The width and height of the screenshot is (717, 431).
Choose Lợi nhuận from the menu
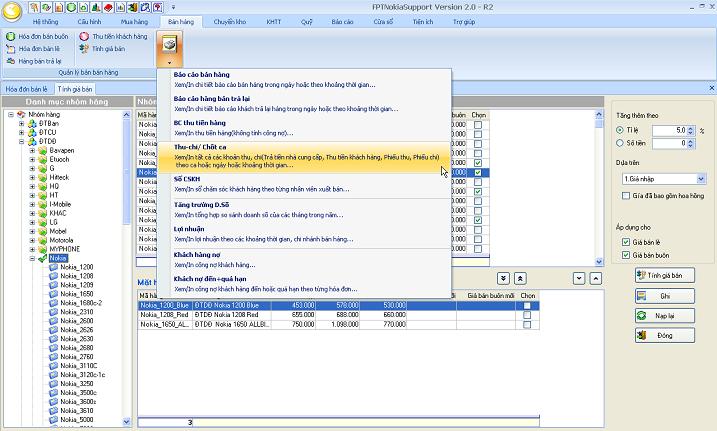click(x=304, y=234)
